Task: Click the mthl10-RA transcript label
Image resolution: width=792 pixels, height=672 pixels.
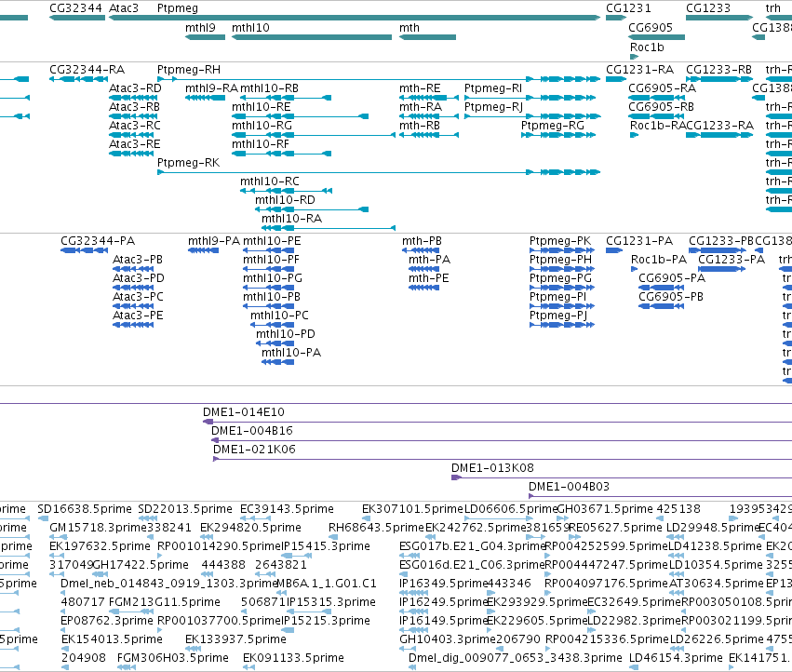Action: [291, 219]
